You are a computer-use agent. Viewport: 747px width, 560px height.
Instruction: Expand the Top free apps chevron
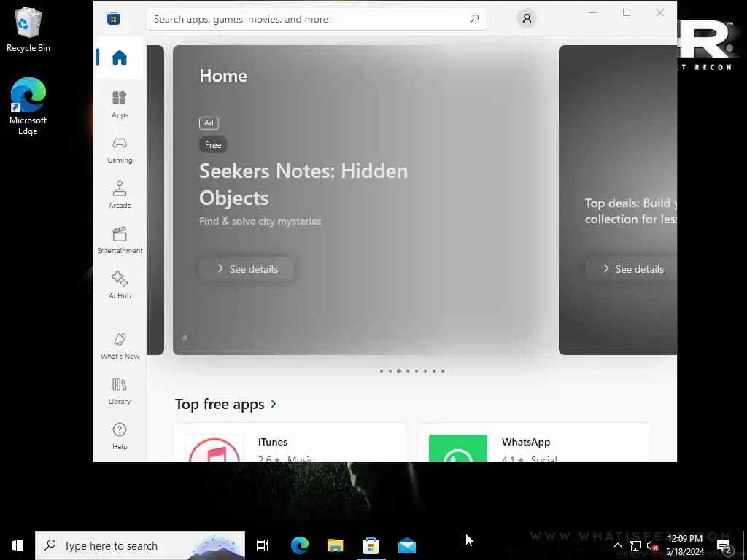[x=274, y=404]
